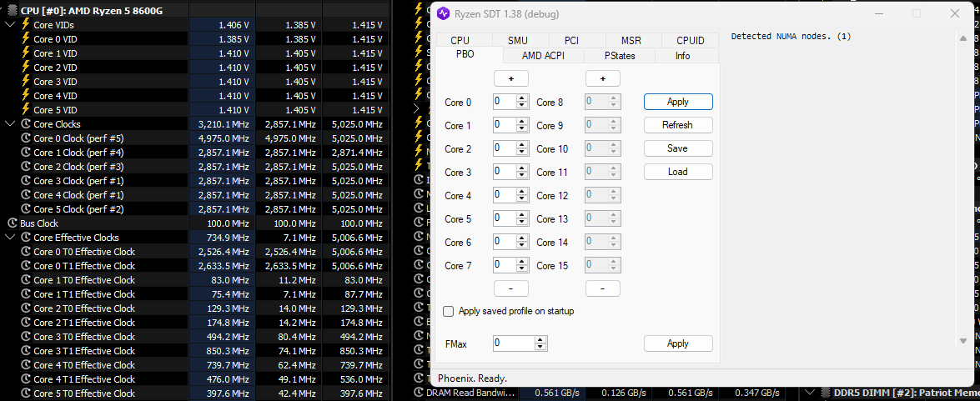Click the clock icon beside Core 5 T0 Effective Clock

pyautogui.click(x=26, y=393)
